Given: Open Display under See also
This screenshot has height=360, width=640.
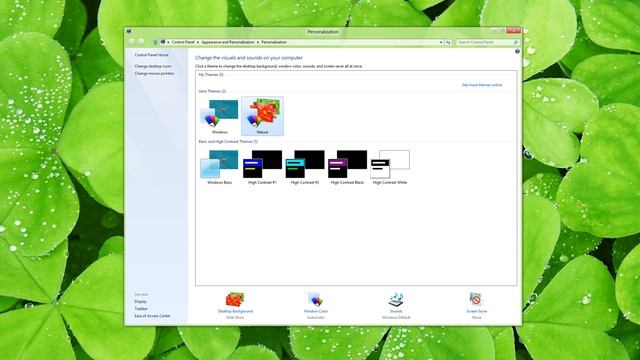Looking at the screenshot, I should point(140,301).
